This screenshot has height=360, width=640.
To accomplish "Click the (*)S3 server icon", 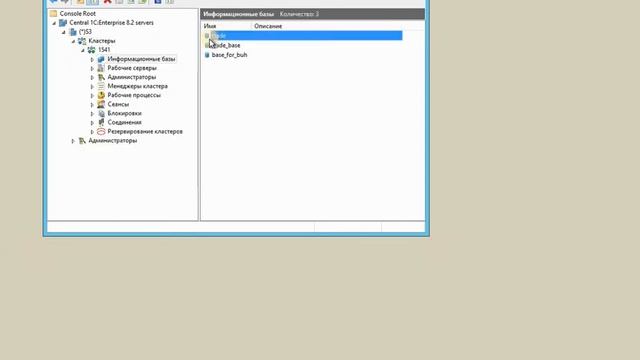I will tap(73, 32).
